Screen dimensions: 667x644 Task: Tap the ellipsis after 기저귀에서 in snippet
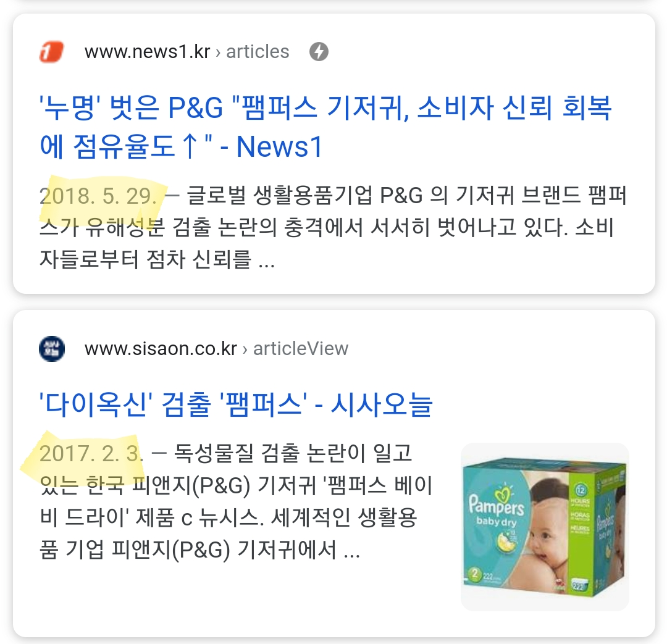click(352, 550)
